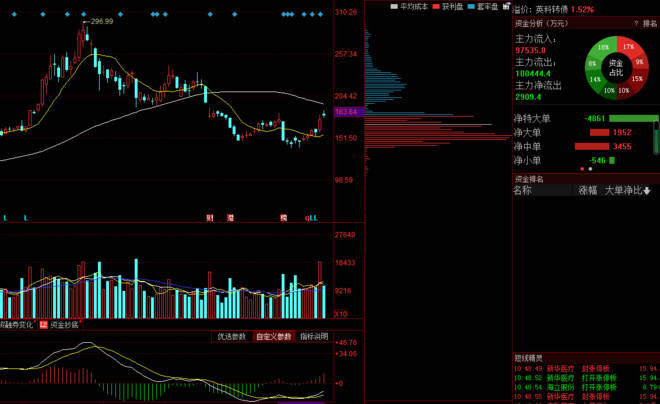The image size is (660, 404).
Task: Select the second white page dot
Action: (x=590, y=169)
